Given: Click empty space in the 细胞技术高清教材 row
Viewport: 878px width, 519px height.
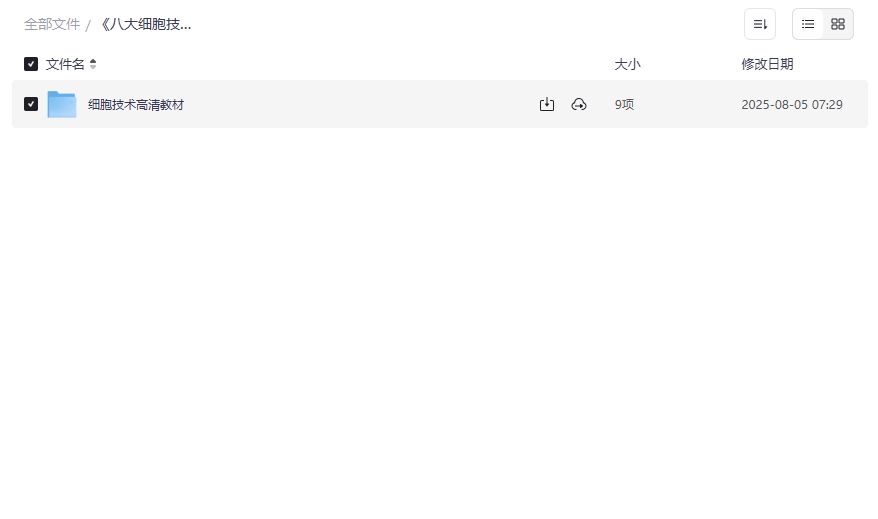Looking at the screenshot, I should [x=360, y=104].
